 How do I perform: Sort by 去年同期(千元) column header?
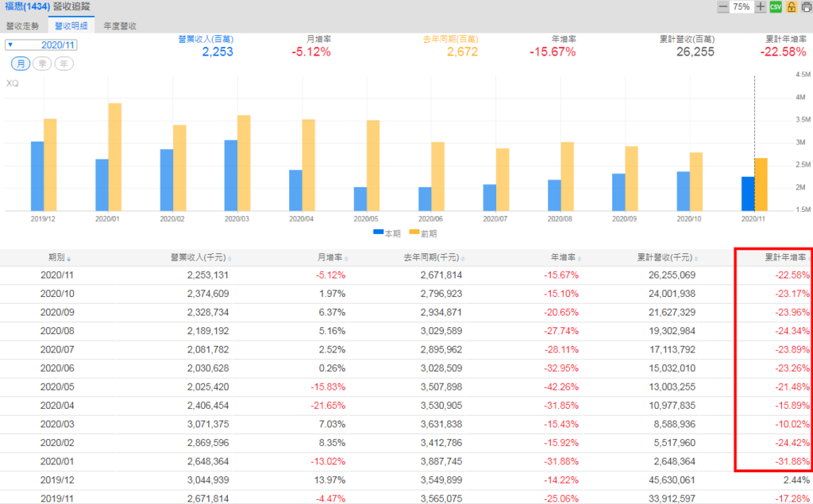(433, 258)
